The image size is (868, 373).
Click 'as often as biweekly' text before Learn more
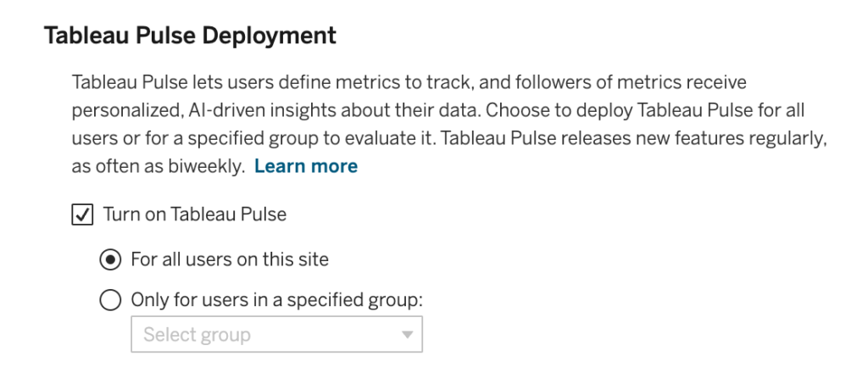click(x=159, y=166)
